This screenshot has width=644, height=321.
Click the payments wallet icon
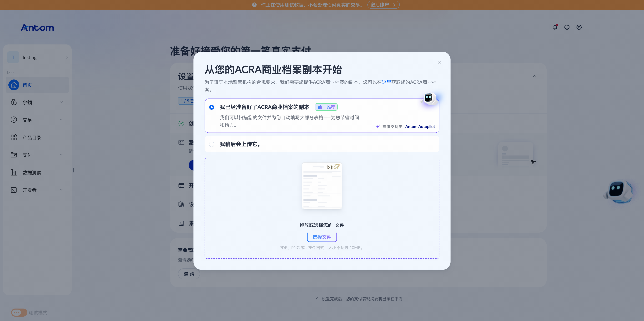point(14,155)
